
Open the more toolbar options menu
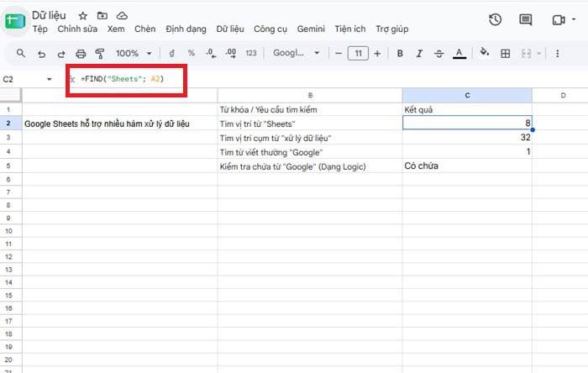(557, 53)
